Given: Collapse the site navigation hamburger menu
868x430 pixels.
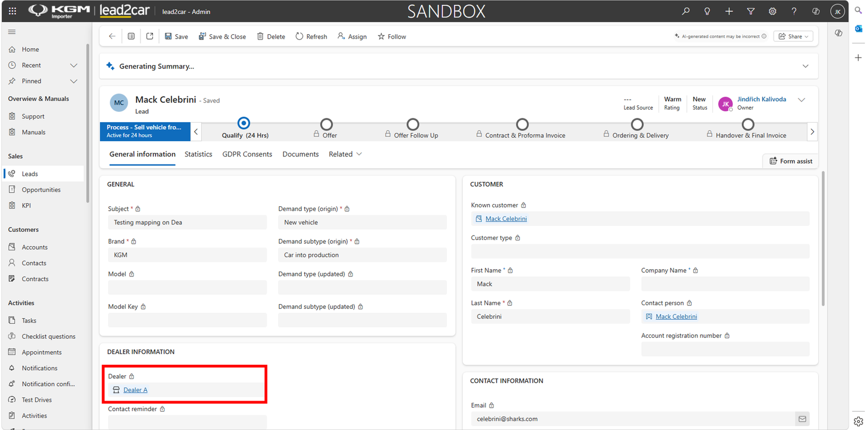Looking at the screenshot, I should tap(12, 32).
